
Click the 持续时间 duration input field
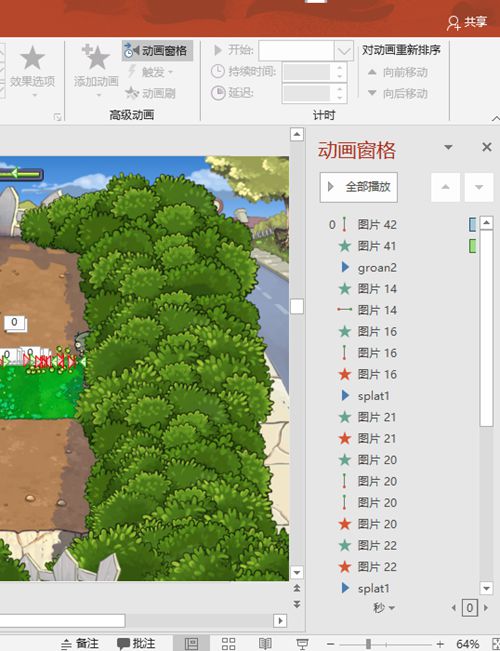[307, 72]
